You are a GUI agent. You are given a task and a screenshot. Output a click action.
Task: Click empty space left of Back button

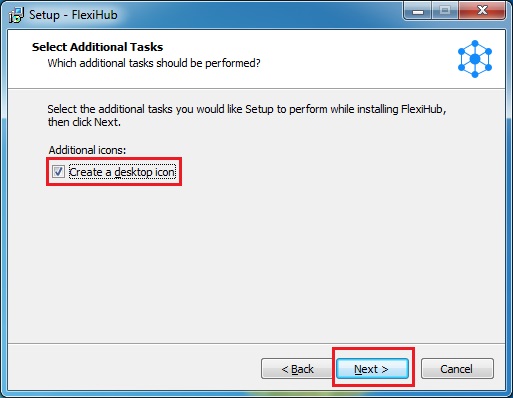pos(133,369)
